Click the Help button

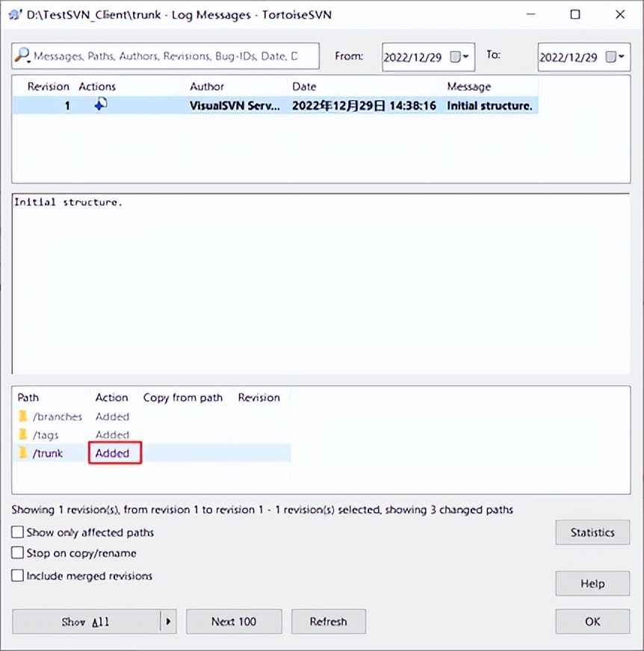(x=592, y=583)
